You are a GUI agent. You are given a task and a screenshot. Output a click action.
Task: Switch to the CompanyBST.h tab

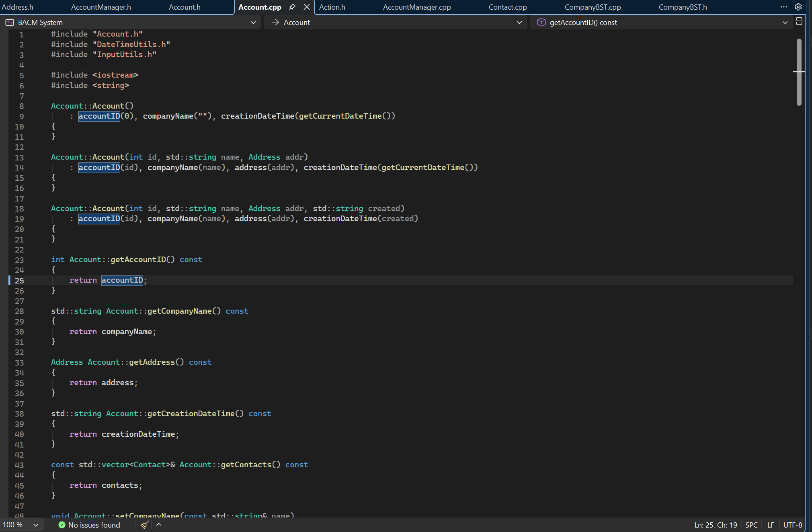click(x=683, y=7)
